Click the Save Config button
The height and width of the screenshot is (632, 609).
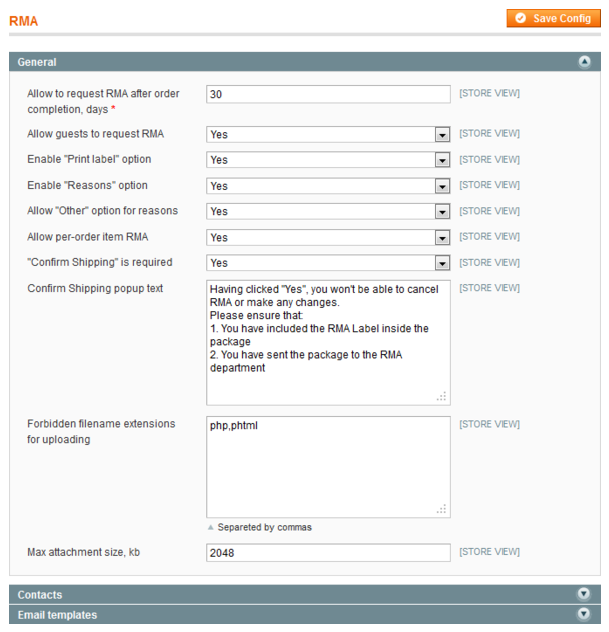coord(553,19)
